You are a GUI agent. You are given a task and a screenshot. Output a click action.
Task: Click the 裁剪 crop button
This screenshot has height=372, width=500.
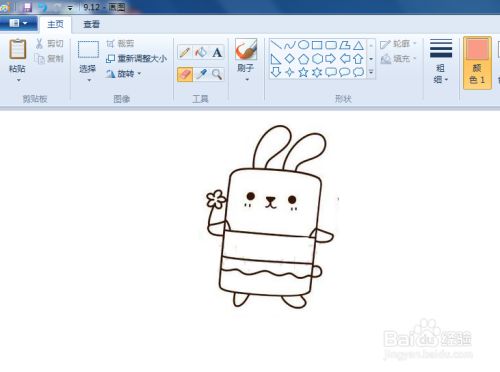point(120,43)
